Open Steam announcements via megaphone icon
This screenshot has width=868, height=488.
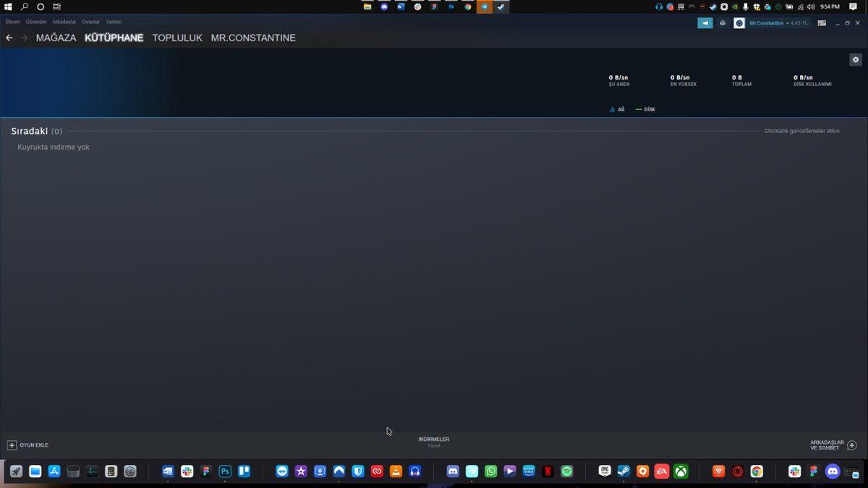coord(705,22)
